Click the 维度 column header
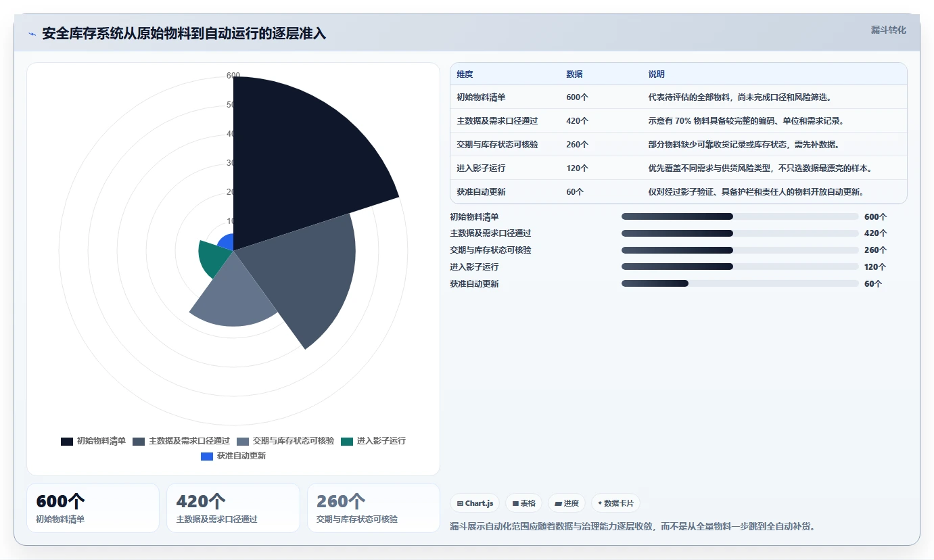The width and height of the screenshot is (934, 560). click(x=465, y=74)
